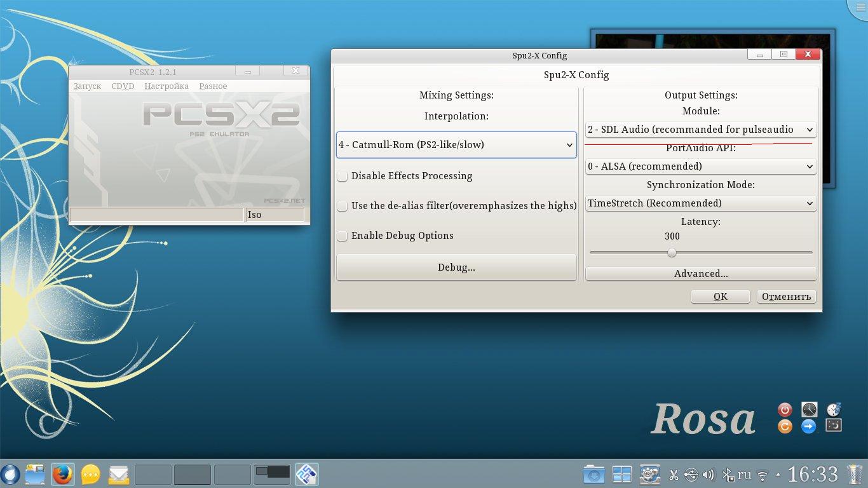Open Firefox from the taskbar

coord(62,474)
